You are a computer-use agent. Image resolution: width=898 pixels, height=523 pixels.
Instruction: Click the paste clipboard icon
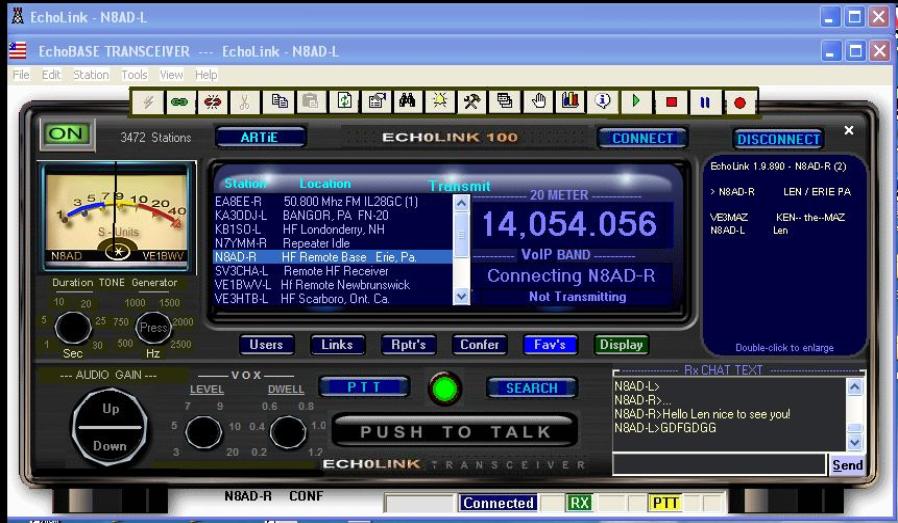click(x=310, y=102)
